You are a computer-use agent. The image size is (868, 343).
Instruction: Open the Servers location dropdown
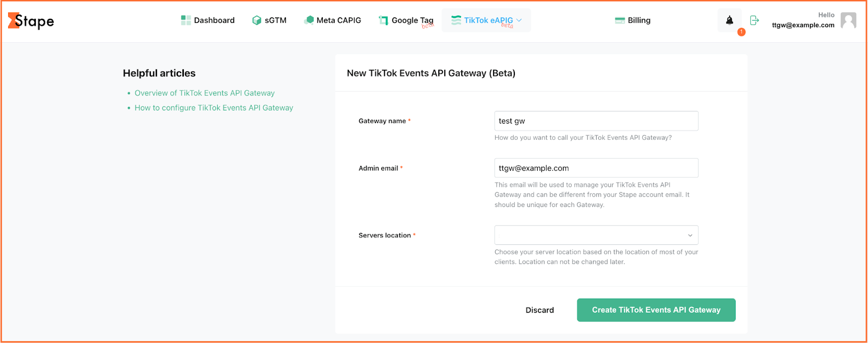(x=596, y=235)
